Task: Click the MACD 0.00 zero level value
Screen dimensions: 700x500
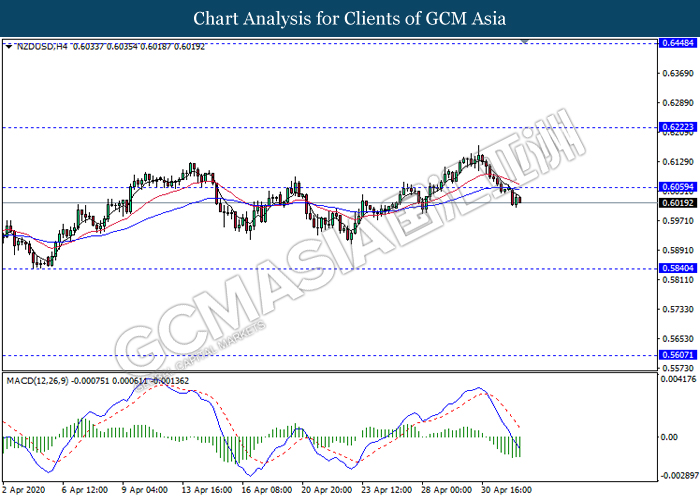Action: point(669,437)
